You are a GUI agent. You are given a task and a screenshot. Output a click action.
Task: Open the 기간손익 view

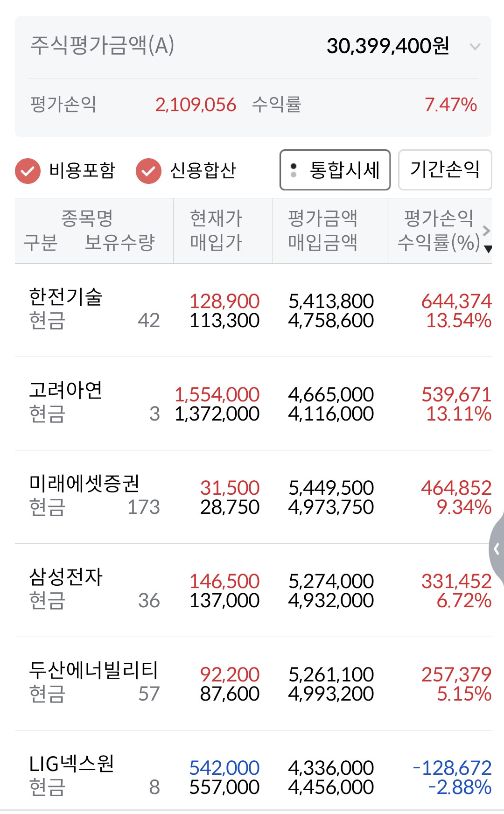[x=445, y=170]
